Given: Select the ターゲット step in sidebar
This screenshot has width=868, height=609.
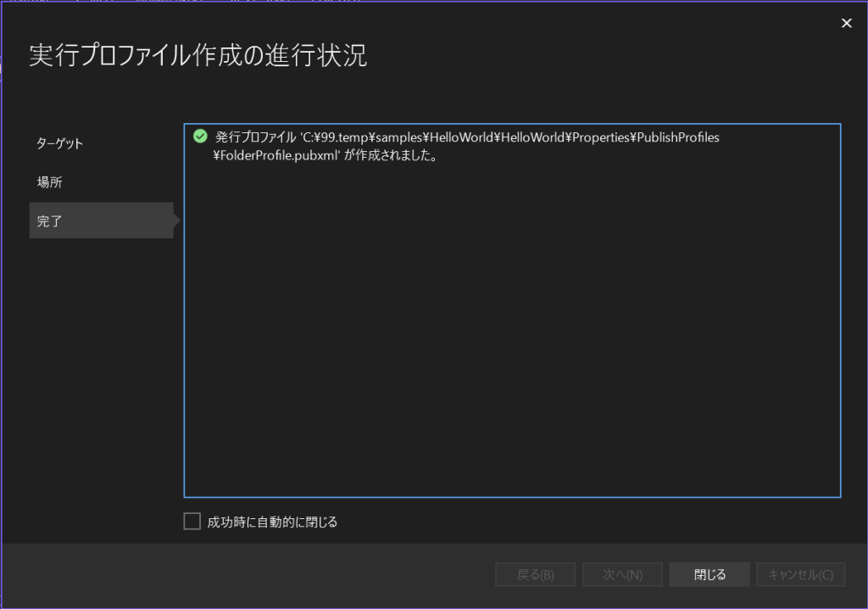Looking at the screenshot, I should 59,143.
